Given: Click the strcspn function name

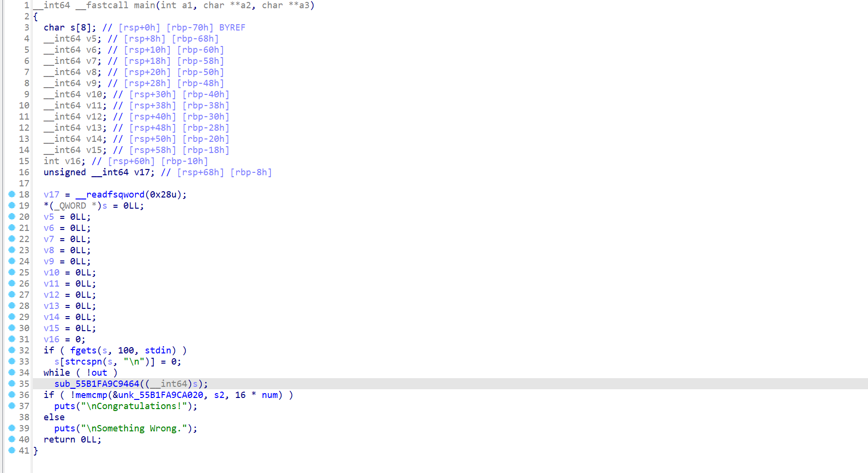Looking at the screenshot, I should coord(83,362).
